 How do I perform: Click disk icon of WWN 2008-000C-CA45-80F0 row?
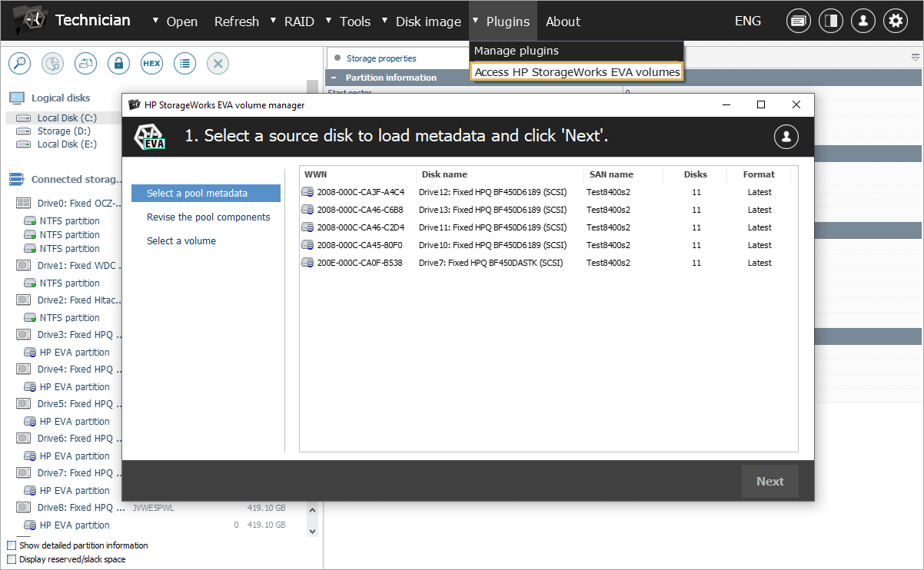point(307,245)
